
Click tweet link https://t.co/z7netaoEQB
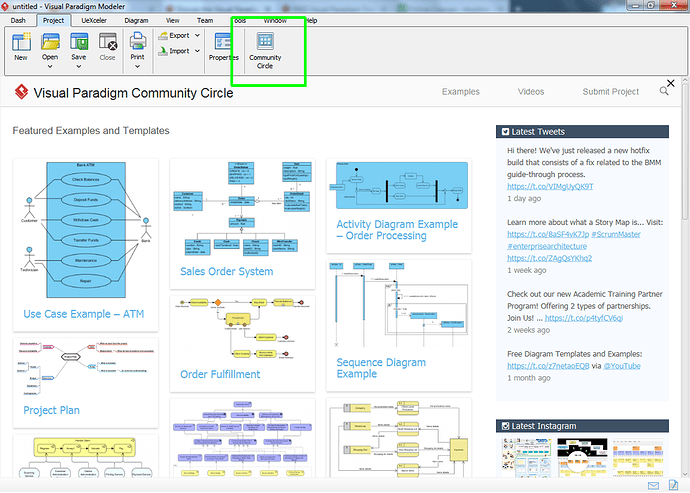point(548,366)
